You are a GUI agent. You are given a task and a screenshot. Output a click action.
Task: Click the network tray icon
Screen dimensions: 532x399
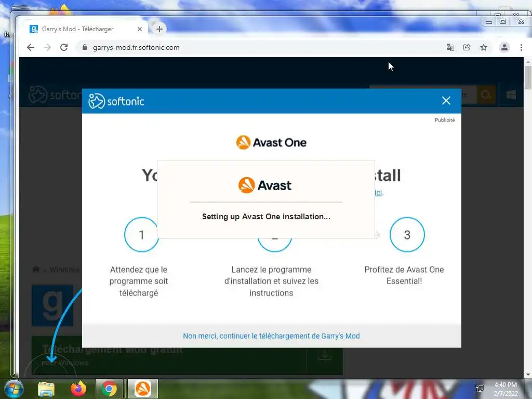(x=480, y=389)
